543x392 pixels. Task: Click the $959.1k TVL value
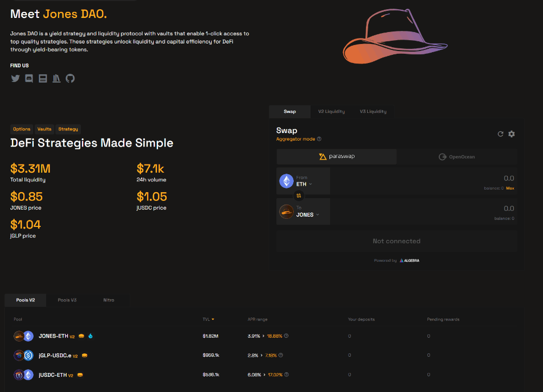coord(211,355)
